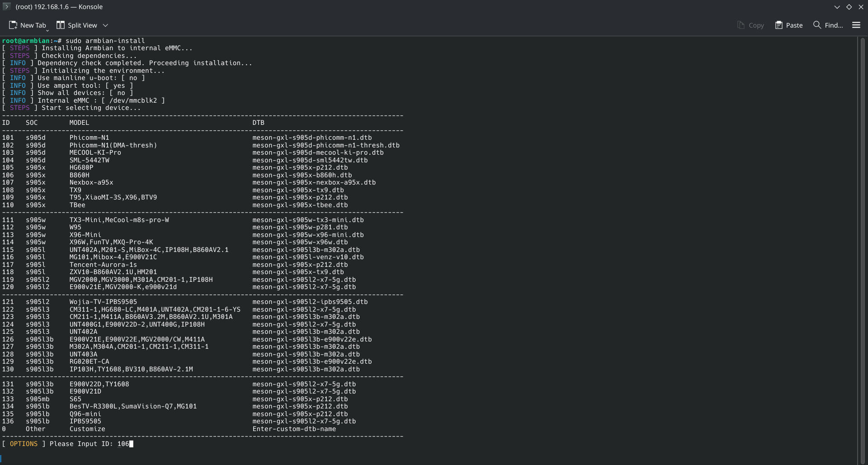The height and width of the screenshot is (465, 868).
Task: Expand the New Tab dropdown arrow
Action: coord(47,30)
